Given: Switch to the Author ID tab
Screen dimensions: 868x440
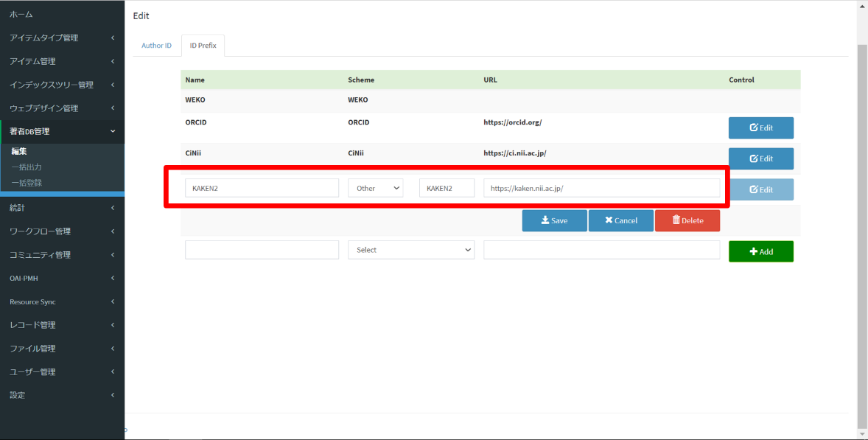Looking at the screenshot, I should (156, 46).
